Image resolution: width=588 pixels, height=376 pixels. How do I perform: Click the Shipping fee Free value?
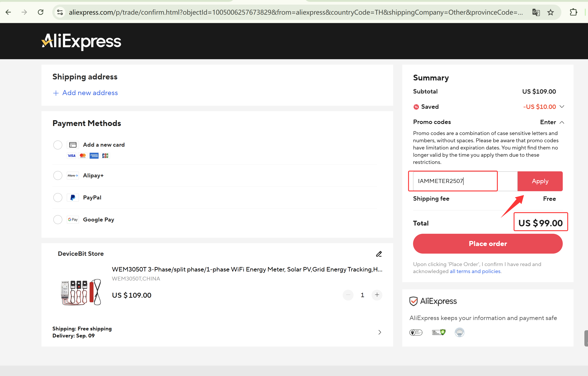[549, 199]
